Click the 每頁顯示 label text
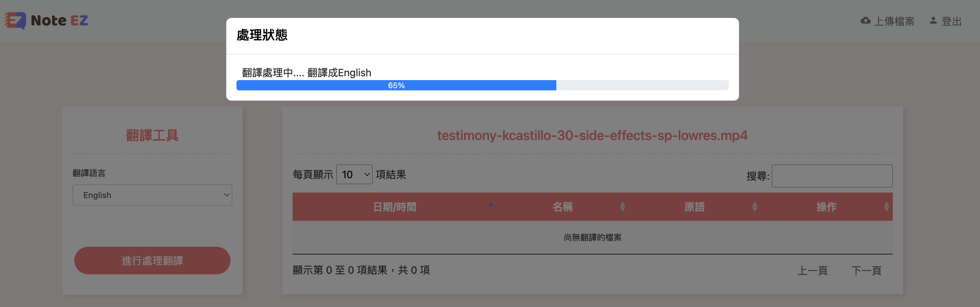This screenshot has height=307, width=980. click(x=313, y=175)
